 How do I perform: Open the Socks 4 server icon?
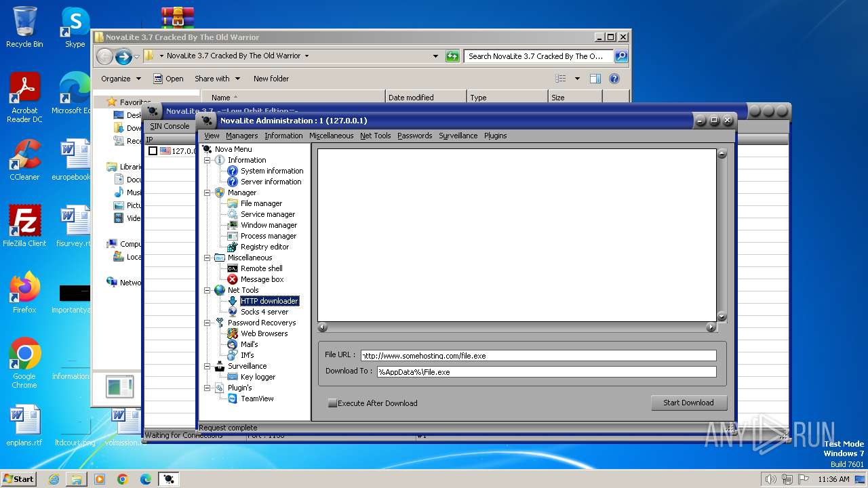coord(233,312)
